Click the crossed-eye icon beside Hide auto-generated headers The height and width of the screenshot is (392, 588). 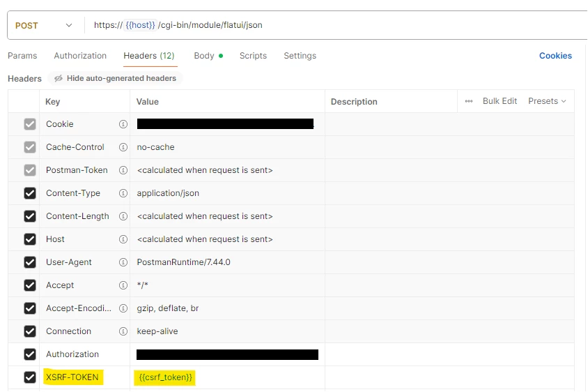[x=58, y=78]
